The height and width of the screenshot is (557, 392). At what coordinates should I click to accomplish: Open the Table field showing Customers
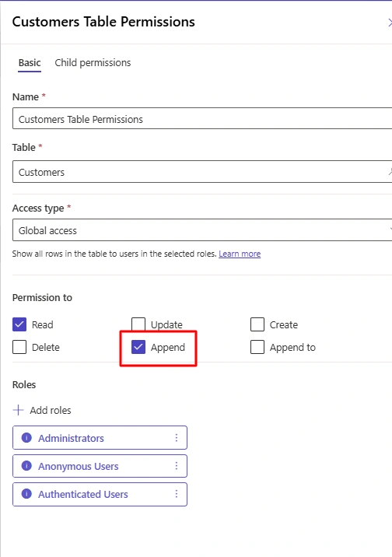click(x=202, y=172)
